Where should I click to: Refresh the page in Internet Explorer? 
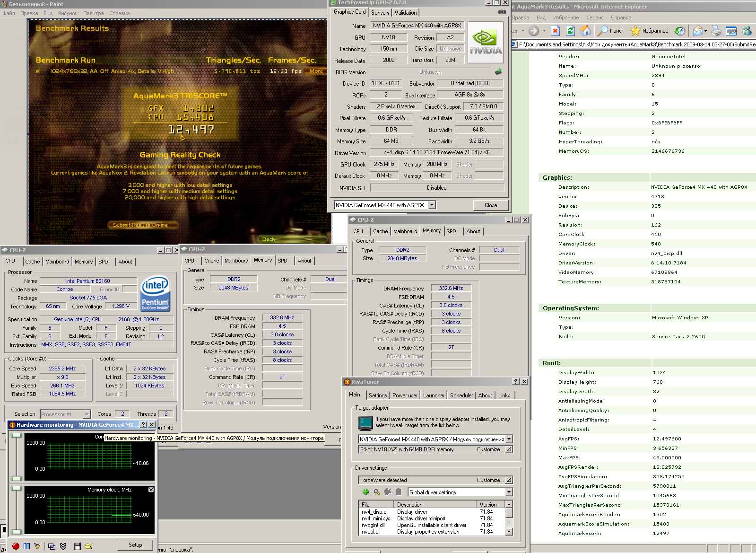coord(571,31)
